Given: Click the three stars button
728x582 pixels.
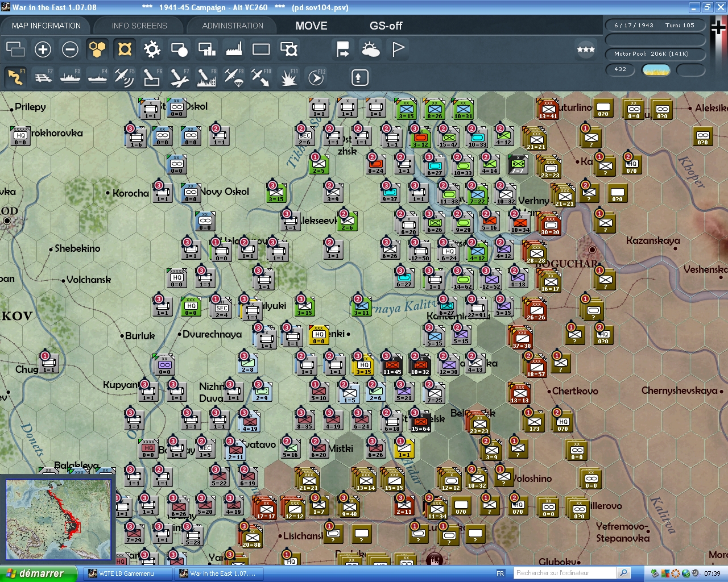Looking at the screenshot, I should tap(586, 49).
